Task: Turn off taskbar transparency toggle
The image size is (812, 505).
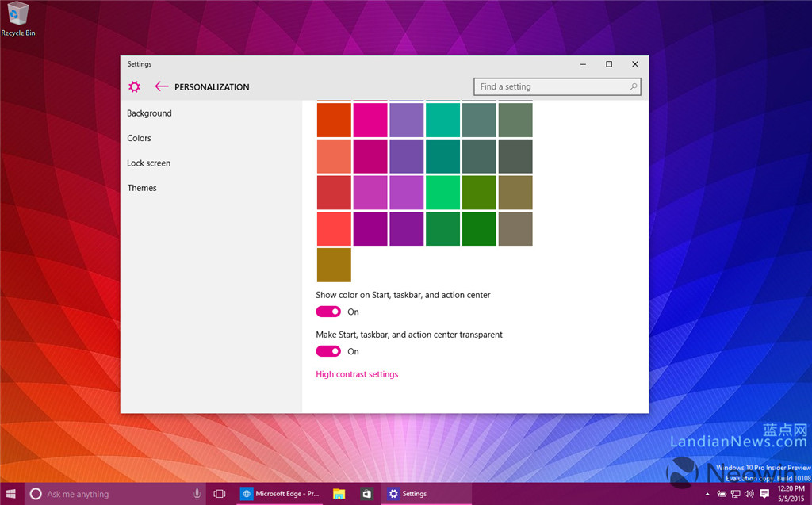Action: tap(327, 350)
